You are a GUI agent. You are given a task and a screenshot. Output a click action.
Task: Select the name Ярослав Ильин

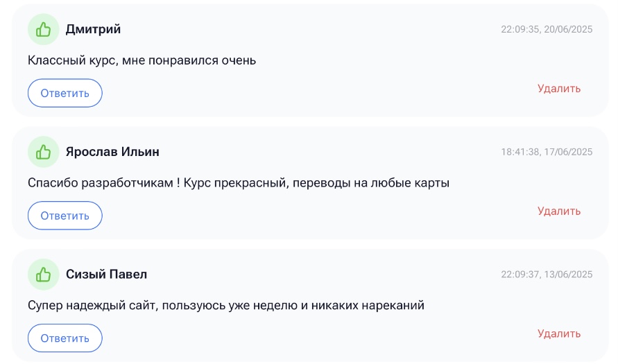pos(112,152)
